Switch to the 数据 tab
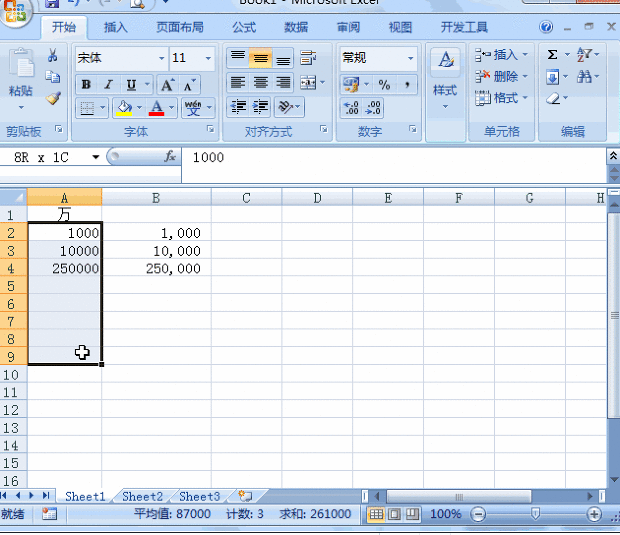This screenshot has width=620, height=535. 296,27
